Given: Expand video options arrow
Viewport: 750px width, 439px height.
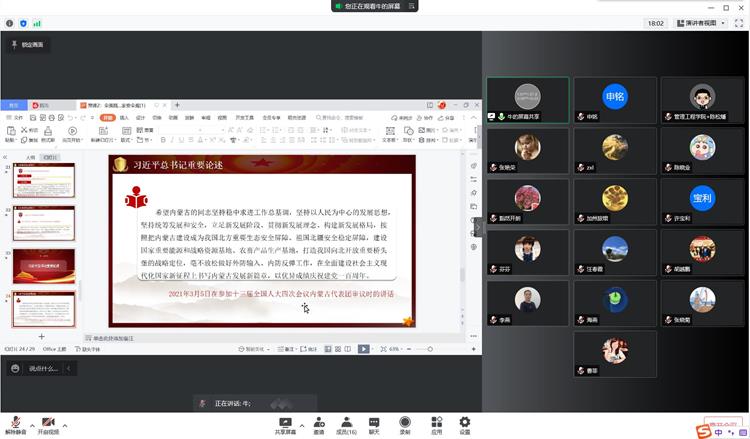Looking at the screenshot, I should pos(67,423).
